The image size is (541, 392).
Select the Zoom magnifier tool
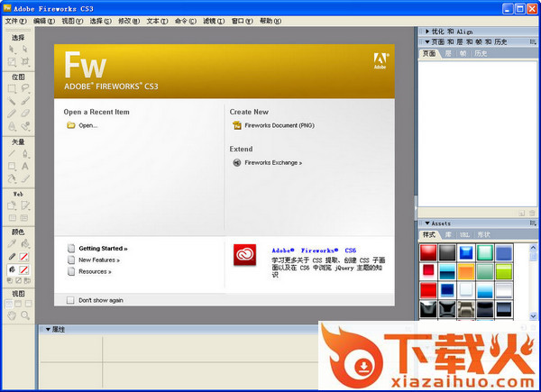25,316
